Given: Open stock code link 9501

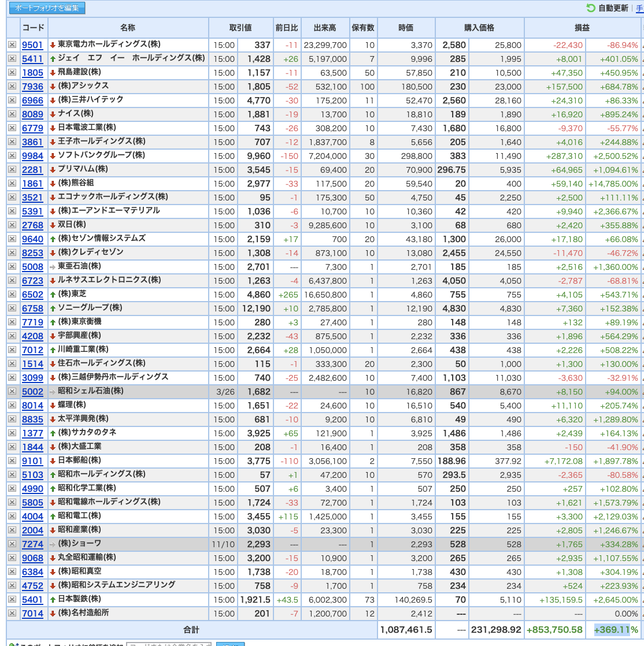Looking at the screenshot, I should (32, 45).
